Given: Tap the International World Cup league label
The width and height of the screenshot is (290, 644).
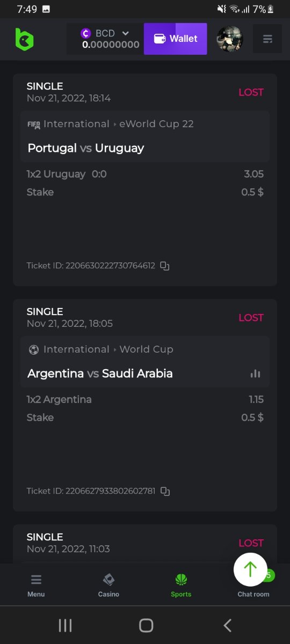Looking at the screenshot, I should (x=108, y=349).
